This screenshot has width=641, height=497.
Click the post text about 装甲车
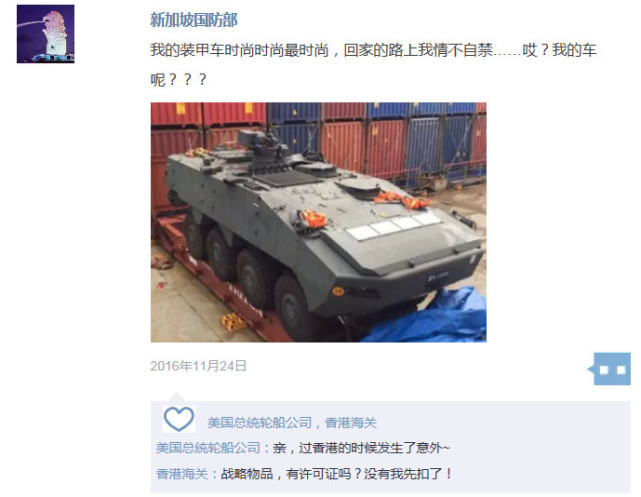point(373,50)
